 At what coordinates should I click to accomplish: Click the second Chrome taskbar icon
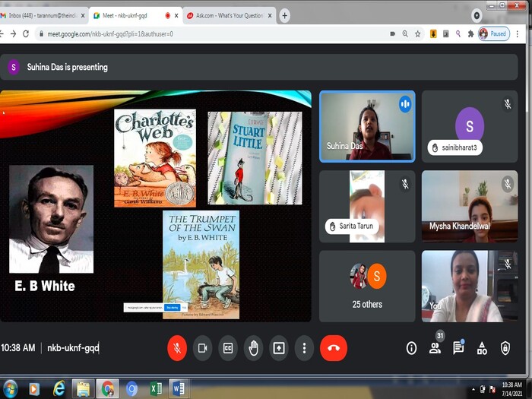(x=131, y=388)
